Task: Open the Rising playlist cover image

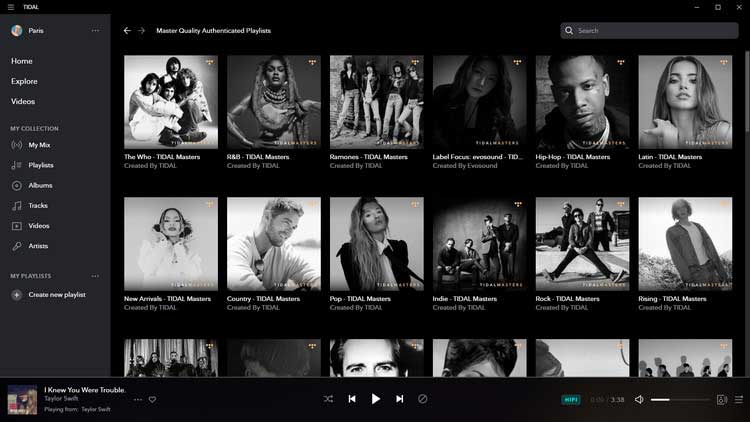Action: coord(685,244)
